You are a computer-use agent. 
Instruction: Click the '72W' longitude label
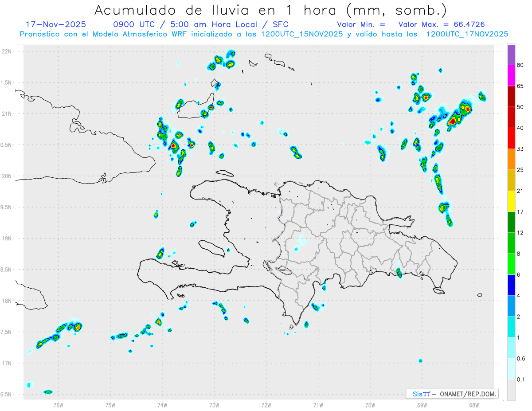(x=266, y=405)
